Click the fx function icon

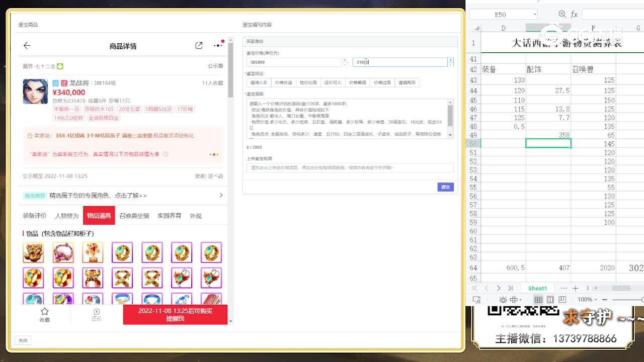click(x=574, y=15)
